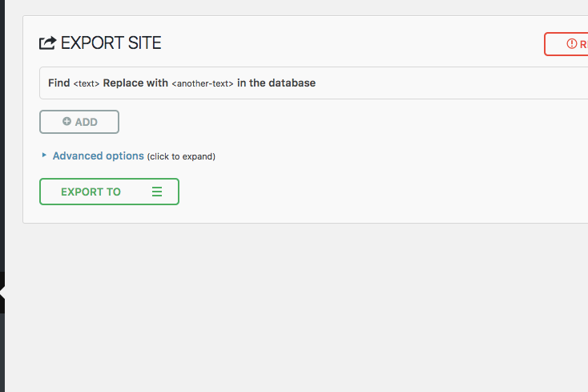The image size is (588, 392).
Task: Click the '(click to expand)' hint text
Action: [181, 156]
